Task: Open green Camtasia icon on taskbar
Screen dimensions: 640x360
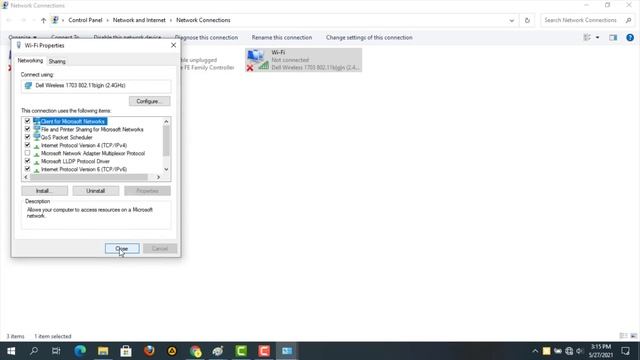Action: [x=241, y=351]
